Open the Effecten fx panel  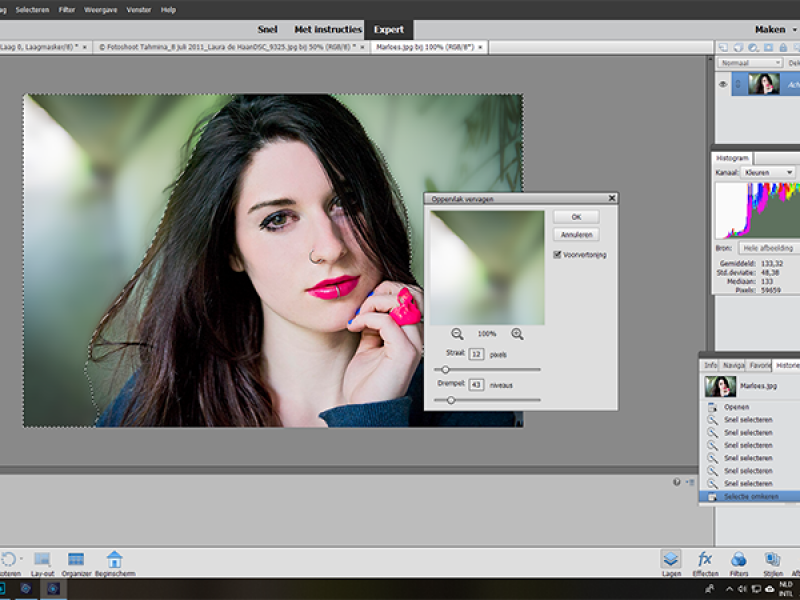pyautogui.click(x=705, y=560)
